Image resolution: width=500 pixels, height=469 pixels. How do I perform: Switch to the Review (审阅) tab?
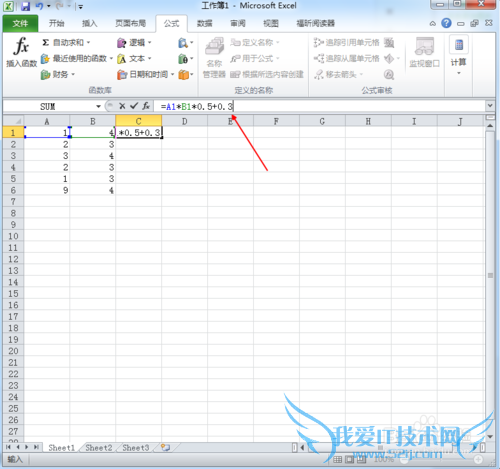(x=238, y=23)
